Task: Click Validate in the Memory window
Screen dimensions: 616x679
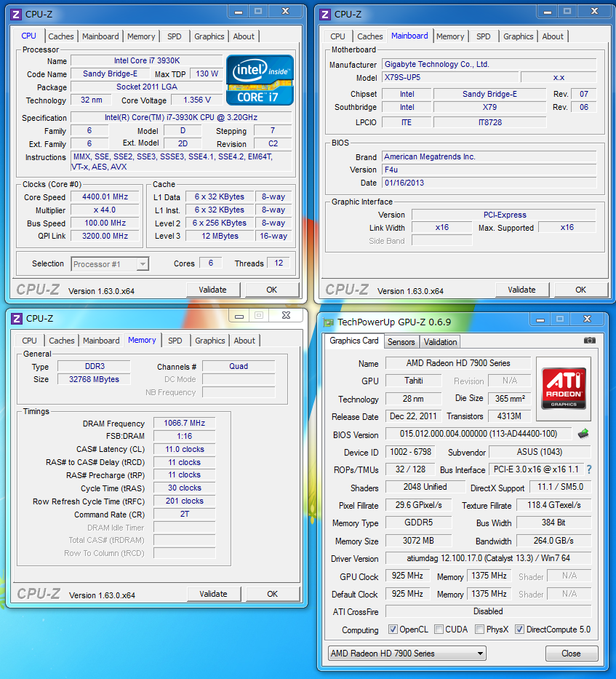Action: pos(213,594)
